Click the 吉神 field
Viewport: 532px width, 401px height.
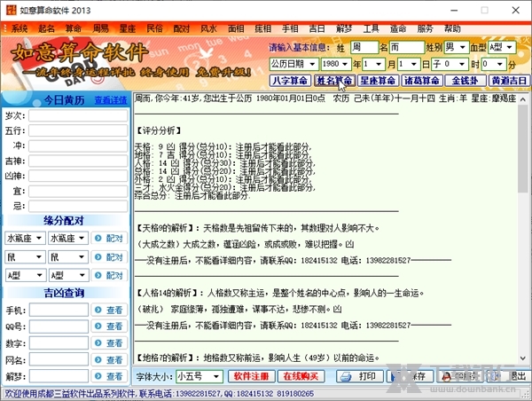[x=78, y=161]
